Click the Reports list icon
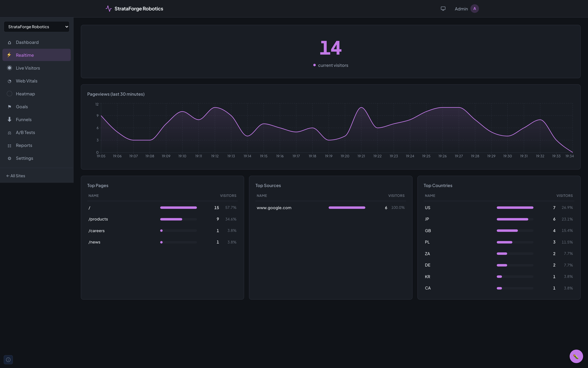Image resolution: width=588 pixels, height=368 pixels. (x=9, y=145)
